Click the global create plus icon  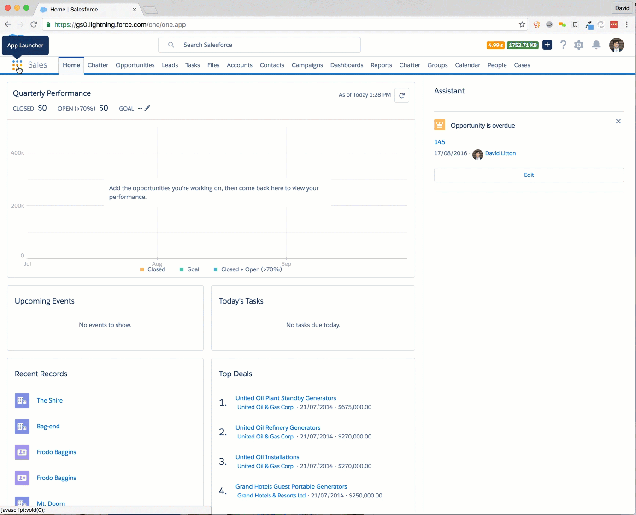point(547,45)
